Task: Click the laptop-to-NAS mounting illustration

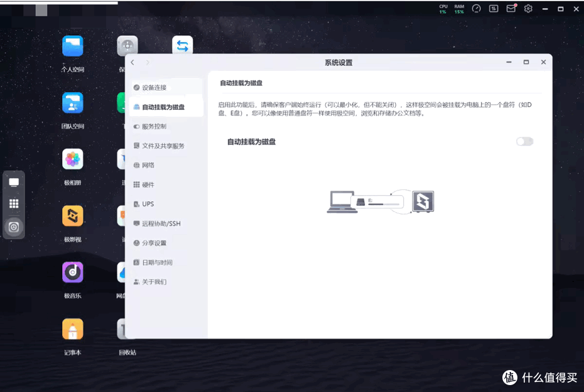Action: coord(381,201)
